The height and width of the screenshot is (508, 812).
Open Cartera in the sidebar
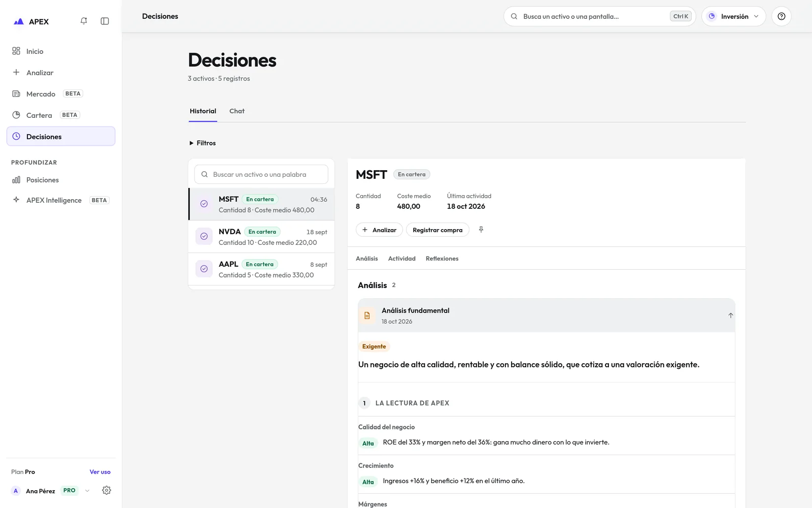61,115
